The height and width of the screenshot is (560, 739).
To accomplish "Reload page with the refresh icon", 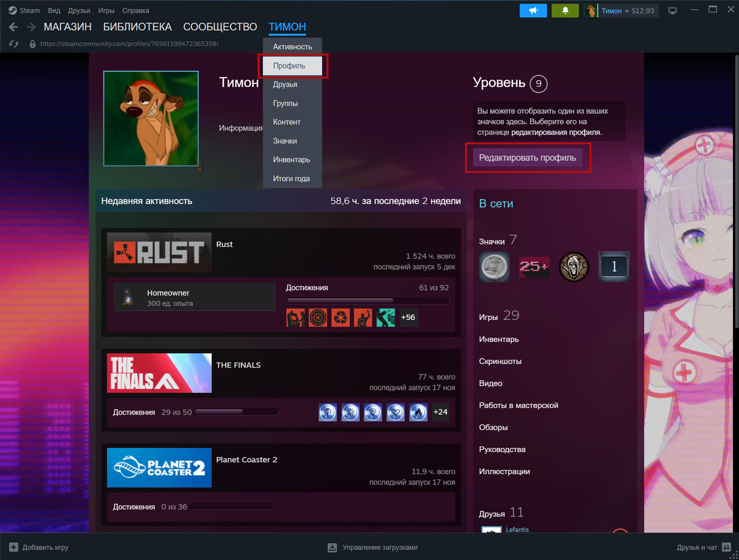I will pyautogui.click(x=13, y=44).
